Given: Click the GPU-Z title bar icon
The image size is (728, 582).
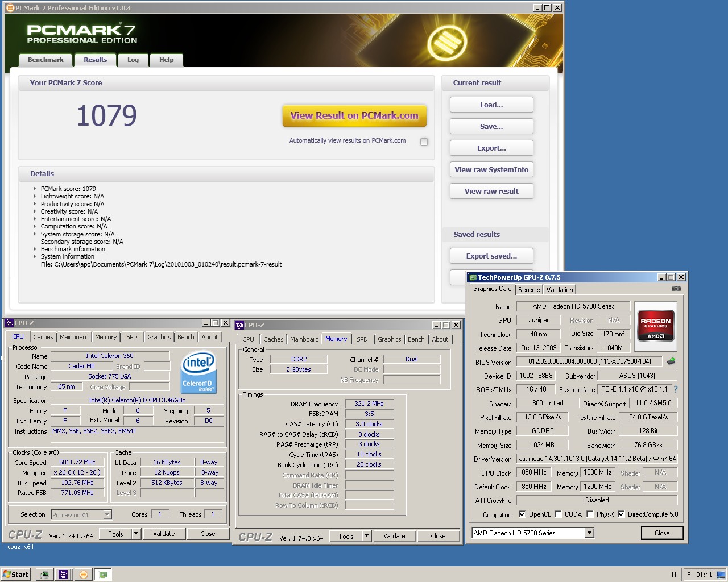Looking at the screenshot, I should coord(473,277).
